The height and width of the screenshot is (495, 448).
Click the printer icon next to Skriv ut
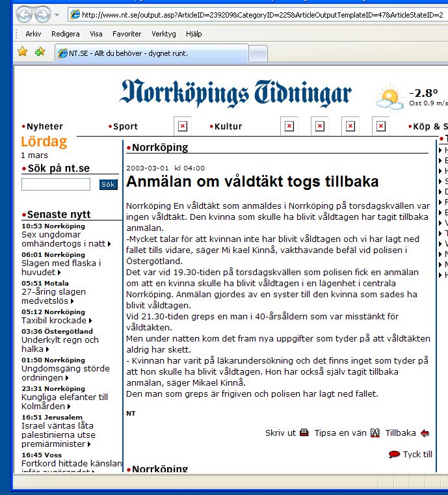(x=304, y=433)
